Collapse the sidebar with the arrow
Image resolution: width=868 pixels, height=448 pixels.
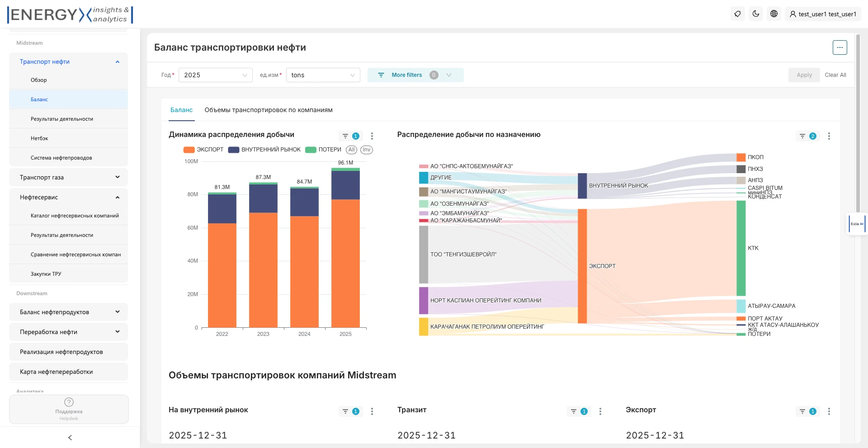coord(70,438)
